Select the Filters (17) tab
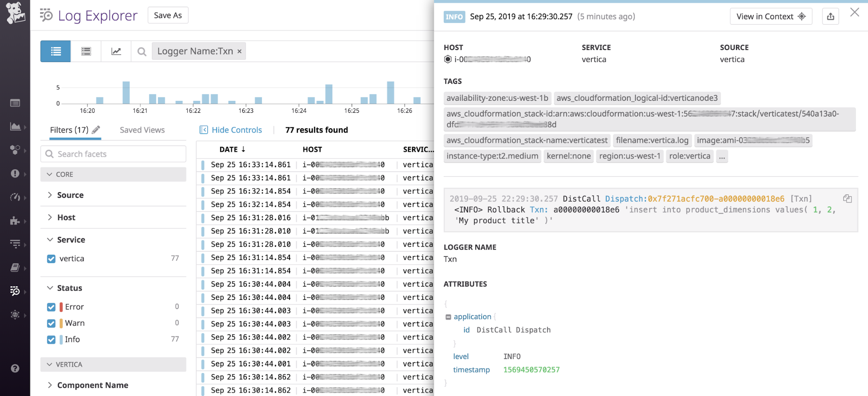This screenshot has height=396, width=868. [70, 130]
